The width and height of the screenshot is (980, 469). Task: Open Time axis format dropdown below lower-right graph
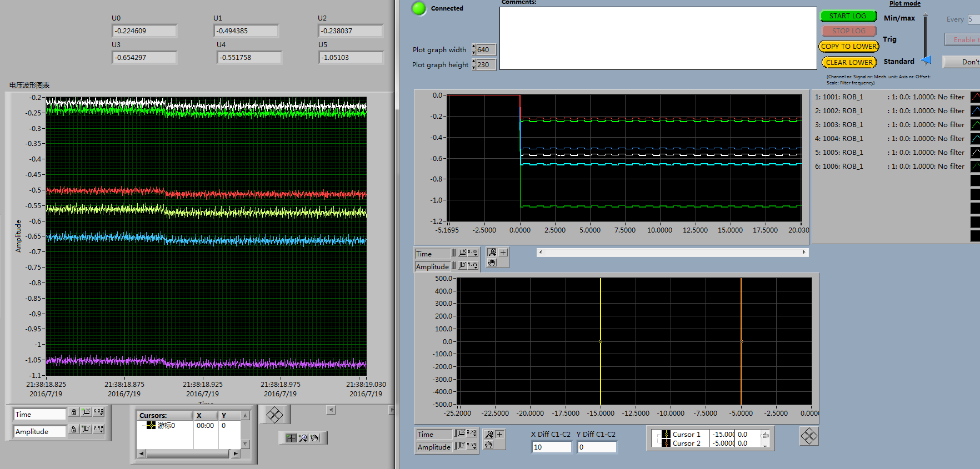coord(472,433)
